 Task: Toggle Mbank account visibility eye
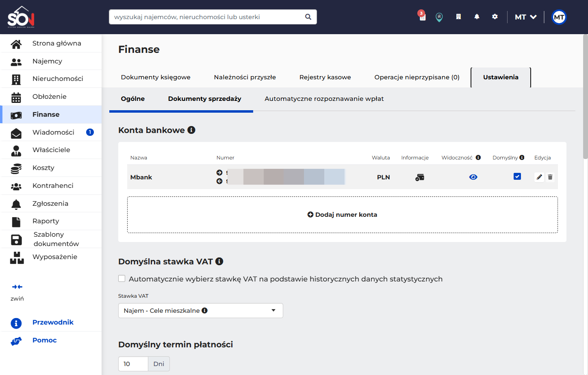(x=473, y=177)
